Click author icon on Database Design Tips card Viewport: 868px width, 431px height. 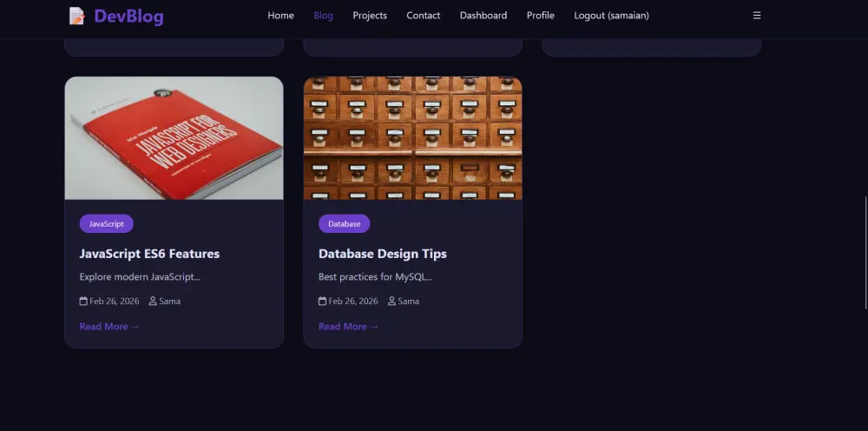pos(392,301)
